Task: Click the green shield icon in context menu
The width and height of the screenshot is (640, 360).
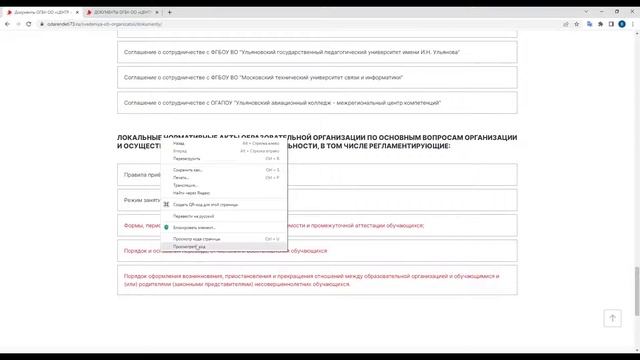Action: [x=166, y=227]
